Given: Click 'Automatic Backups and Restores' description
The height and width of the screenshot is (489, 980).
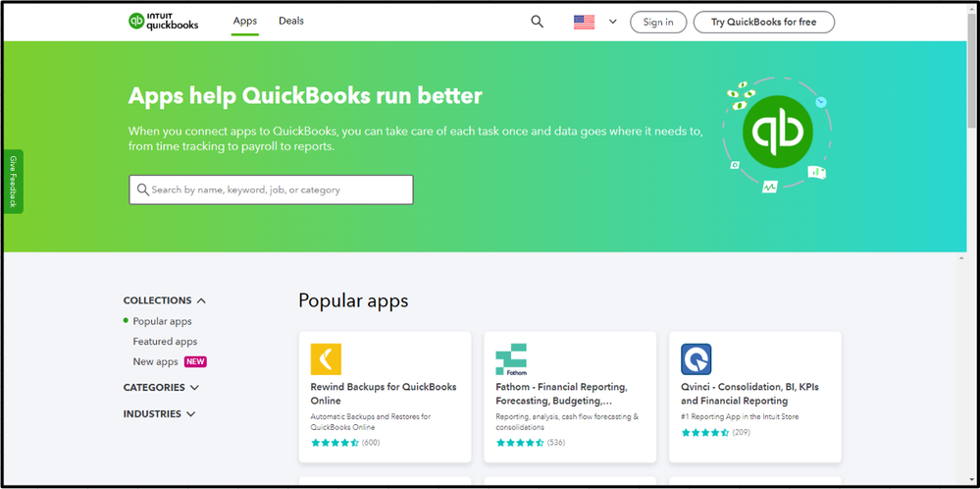Looking at the screenshot, I should point(371,422).
